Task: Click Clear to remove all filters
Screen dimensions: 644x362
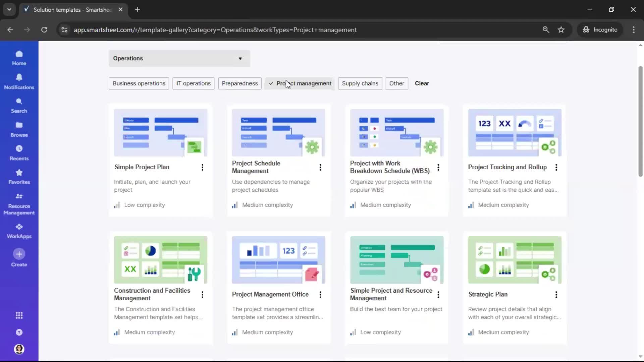Action: coord(422,83)
